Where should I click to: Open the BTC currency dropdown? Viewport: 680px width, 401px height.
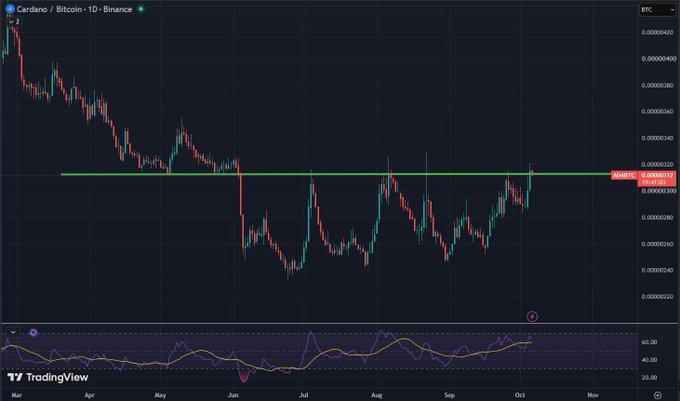[657, 10]
